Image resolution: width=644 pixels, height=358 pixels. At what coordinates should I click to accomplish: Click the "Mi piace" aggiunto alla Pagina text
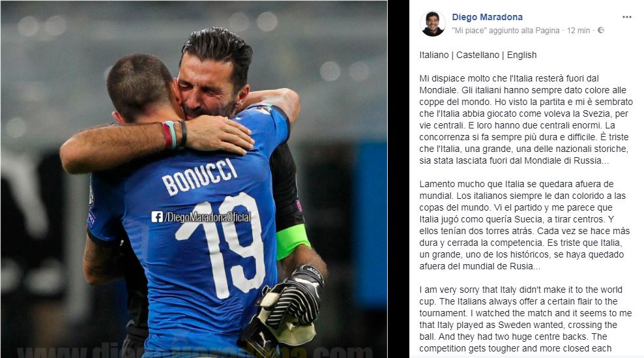click(x=506, y=31)
